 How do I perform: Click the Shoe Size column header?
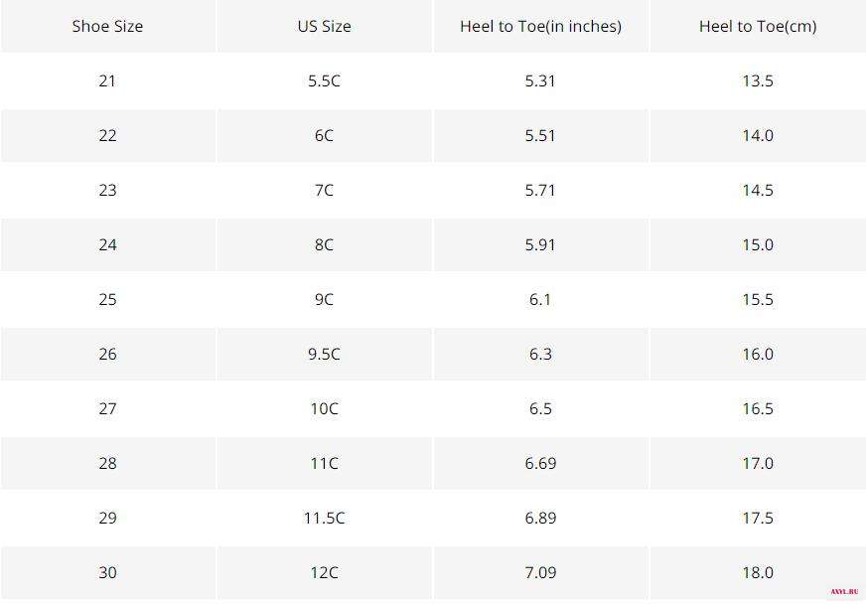tap(107, 26)
